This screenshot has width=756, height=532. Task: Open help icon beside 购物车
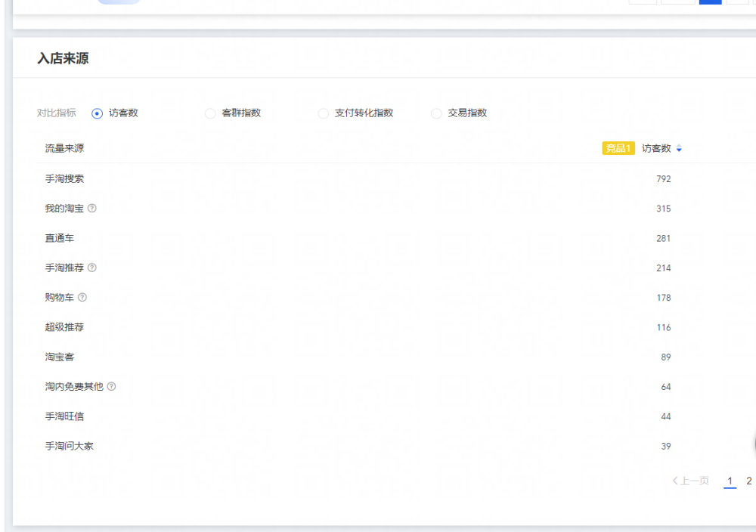82,297
